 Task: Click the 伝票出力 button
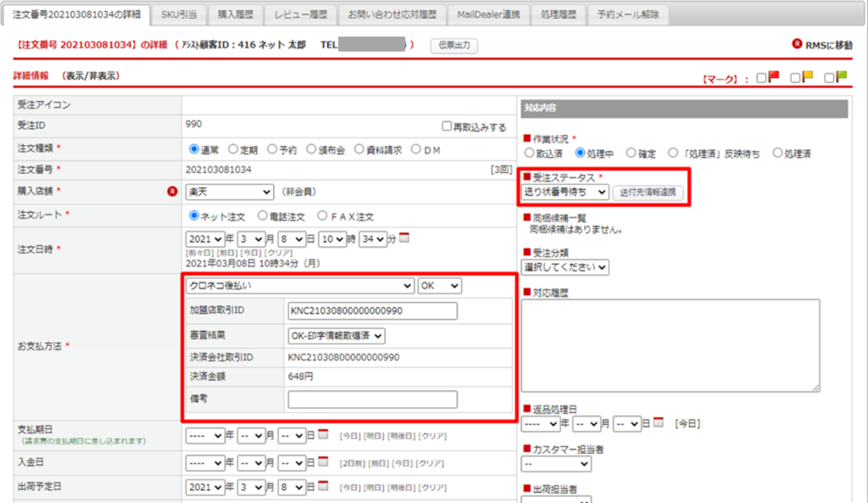[x=454, y=45]
